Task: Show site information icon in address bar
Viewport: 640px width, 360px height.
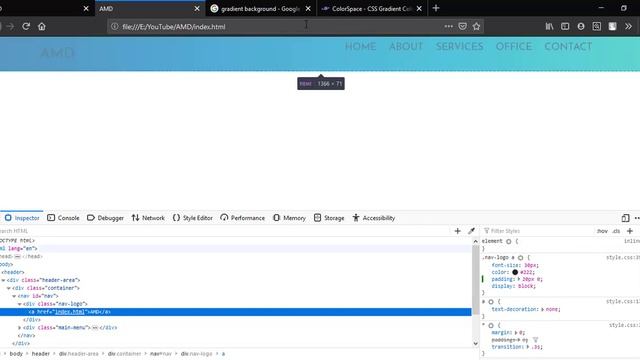Action: pos(115,27)
